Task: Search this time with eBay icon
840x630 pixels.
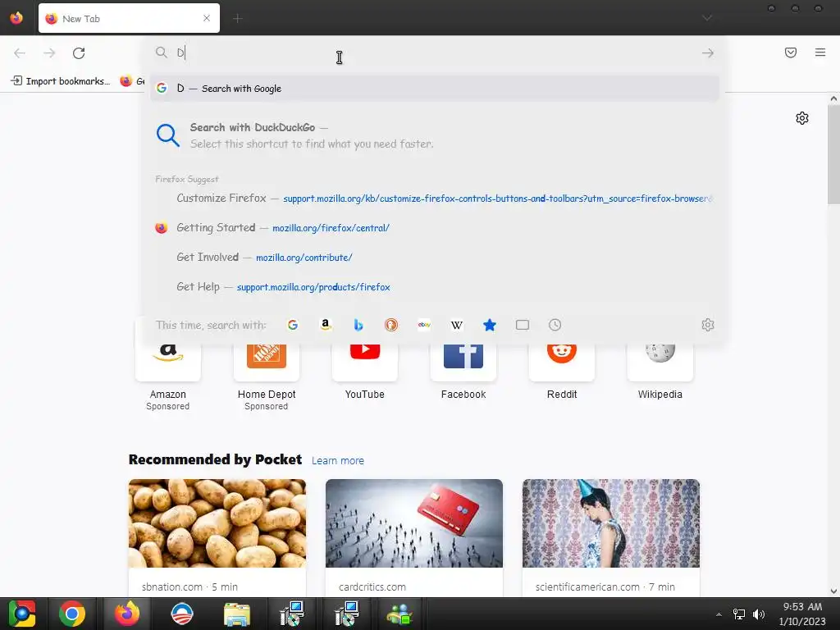Action: click(424, 325)
